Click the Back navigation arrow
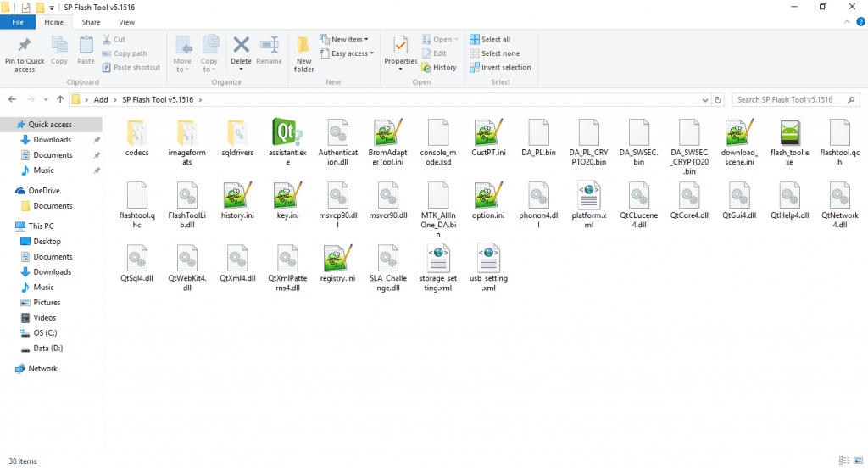The image size is (868, 469). pos(12,100)
